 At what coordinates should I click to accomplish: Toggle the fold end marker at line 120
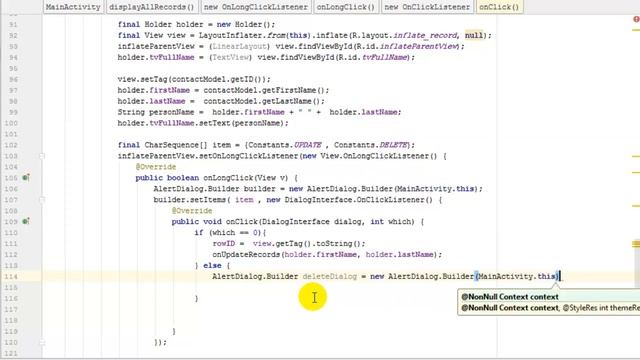42,342
